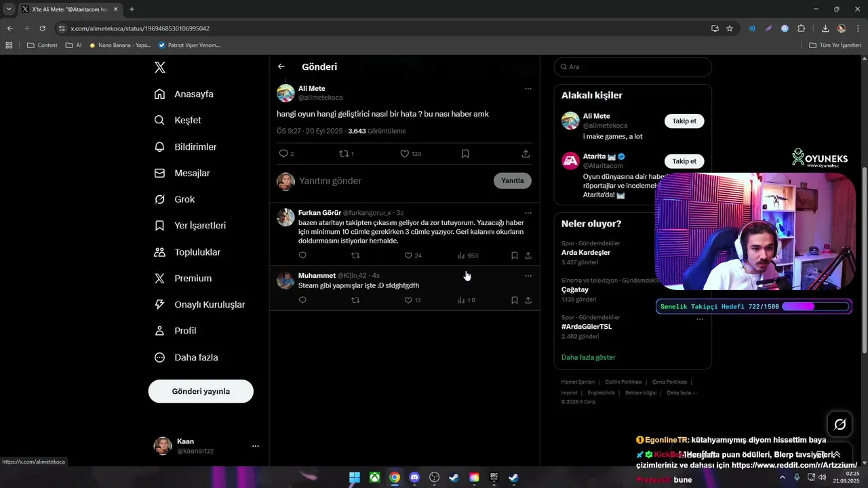
Task: Click the Yanıtla reply button
Action: click(x=513, y=181)
